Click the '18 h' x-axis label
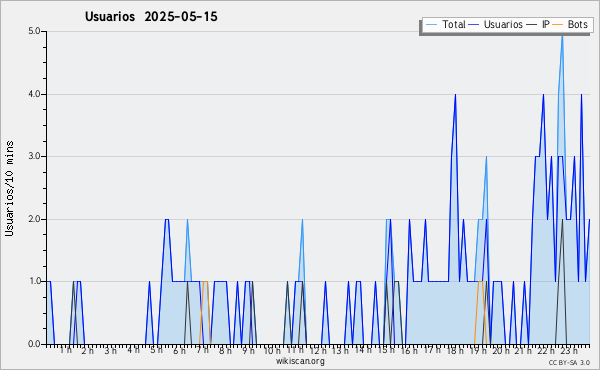Viewport: 600px width, 370px height. [x=455, y=350]
